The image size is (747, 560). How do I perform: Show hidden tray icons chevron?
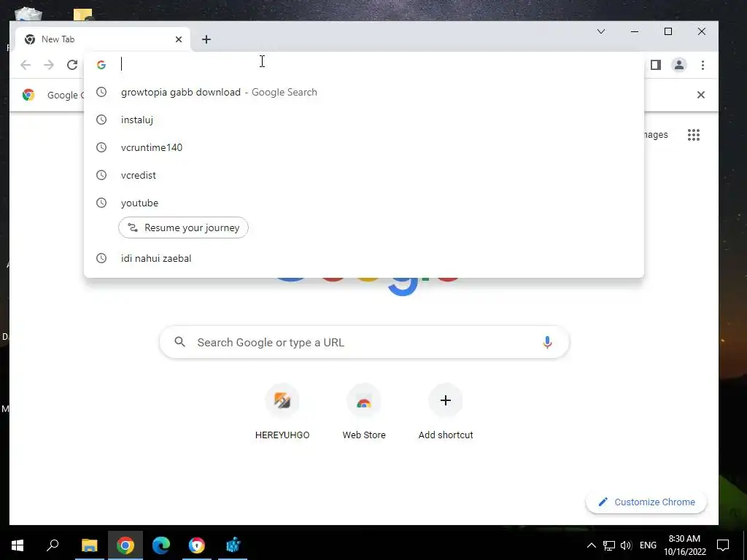(x=591, y=545)
